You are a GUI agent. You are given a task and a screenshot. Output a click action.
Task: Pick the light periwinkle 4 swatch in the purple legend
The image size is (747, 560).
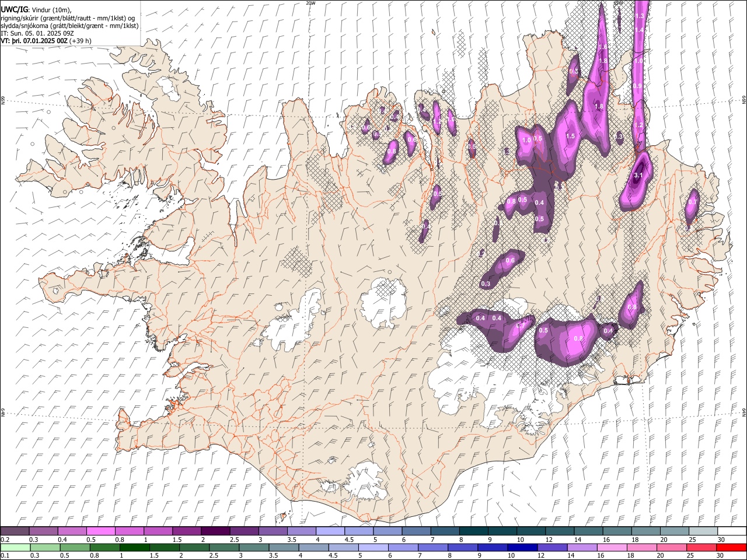point(330,531)
